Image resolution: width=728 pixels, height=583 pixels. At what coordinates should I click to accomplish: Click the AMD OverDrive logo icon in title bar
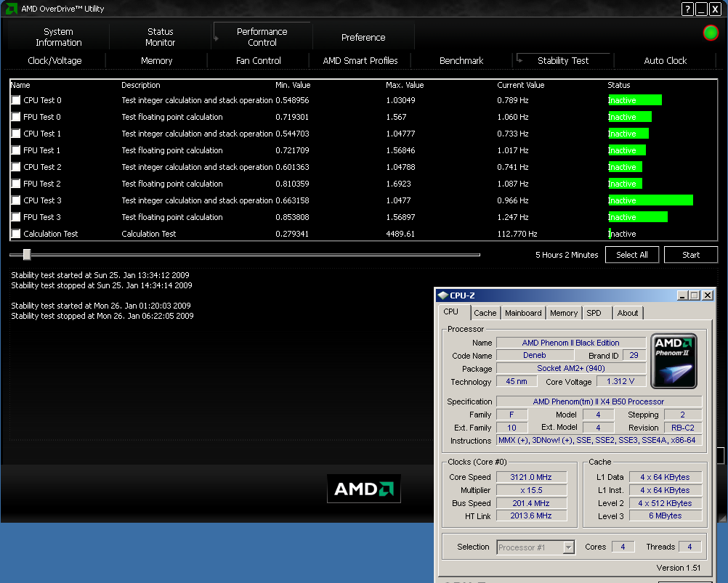[11, 8]
